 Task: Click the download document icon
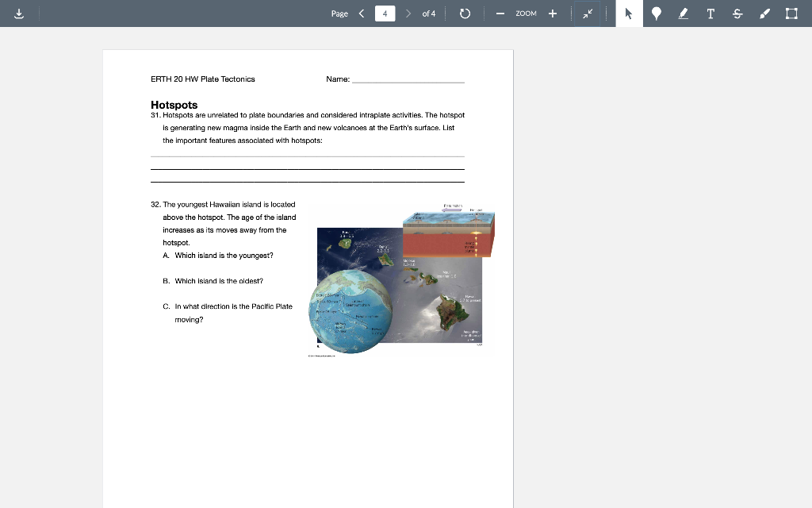pyautogui.click(x=19, y=13)
